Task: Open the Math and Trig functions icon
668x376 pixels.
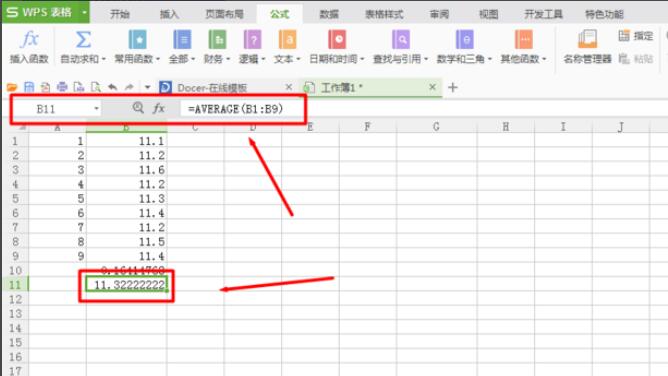Action: pyautogui.click(x=464, y=40)
